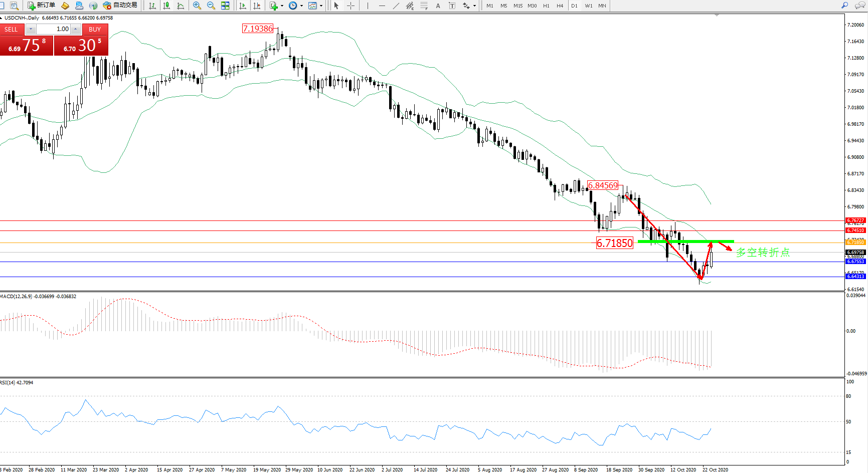The width and height of the screenshot is (868, 473).
Task: Click the orange 6.71850 price level line label
Action: pos(855,243)
